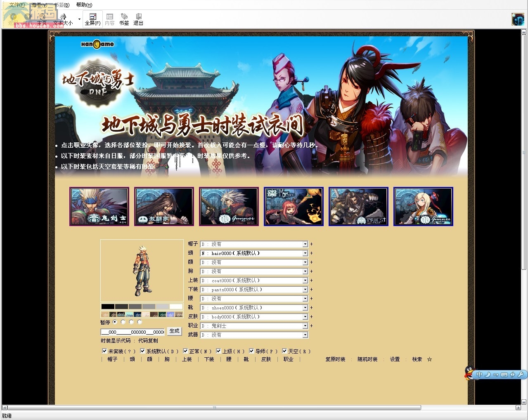Image resolution: width=528 pixels, height=420 pixels.
Task: Click the 文本大小 text size icon
Action: [63, 19]
